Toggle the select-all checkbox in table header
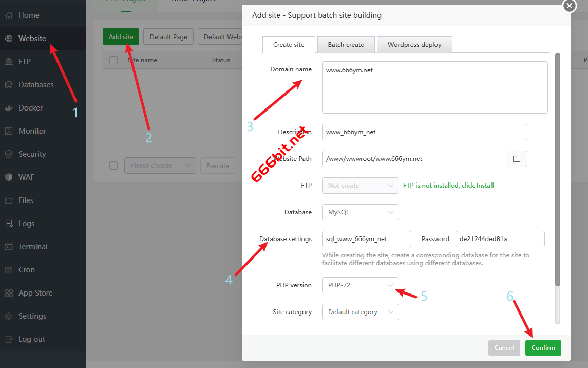 coord(113,60)
